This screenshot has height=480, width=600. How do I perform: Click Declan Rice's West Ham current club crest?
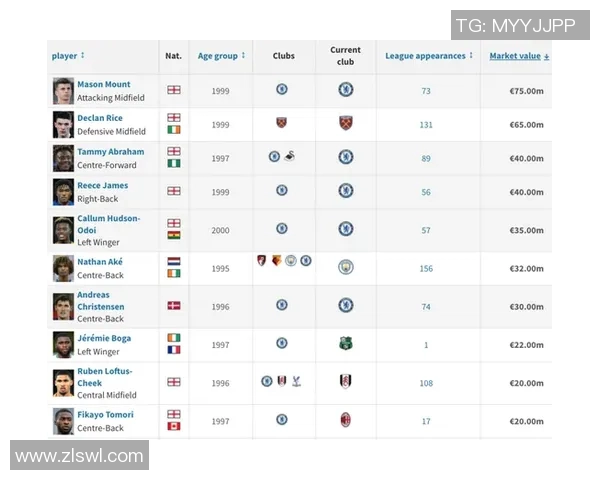click(x=345, y=124)
